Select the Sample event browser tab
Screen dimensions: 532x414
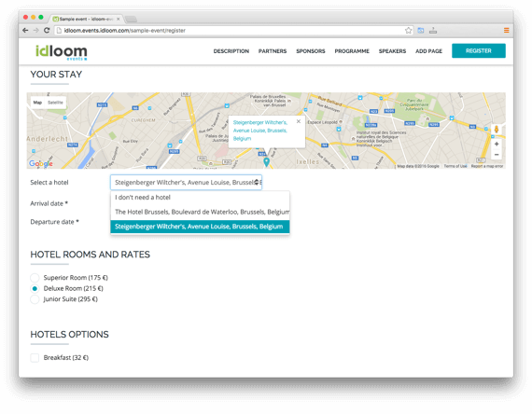[x=85, y=19]
